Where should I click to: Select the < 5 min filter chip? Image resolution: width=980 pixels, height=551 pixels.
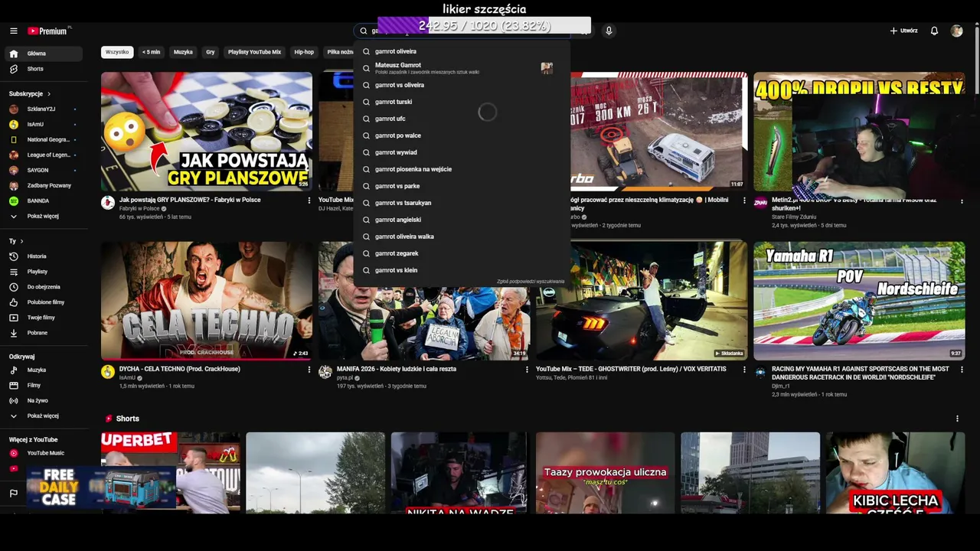[x=152, y=52]
